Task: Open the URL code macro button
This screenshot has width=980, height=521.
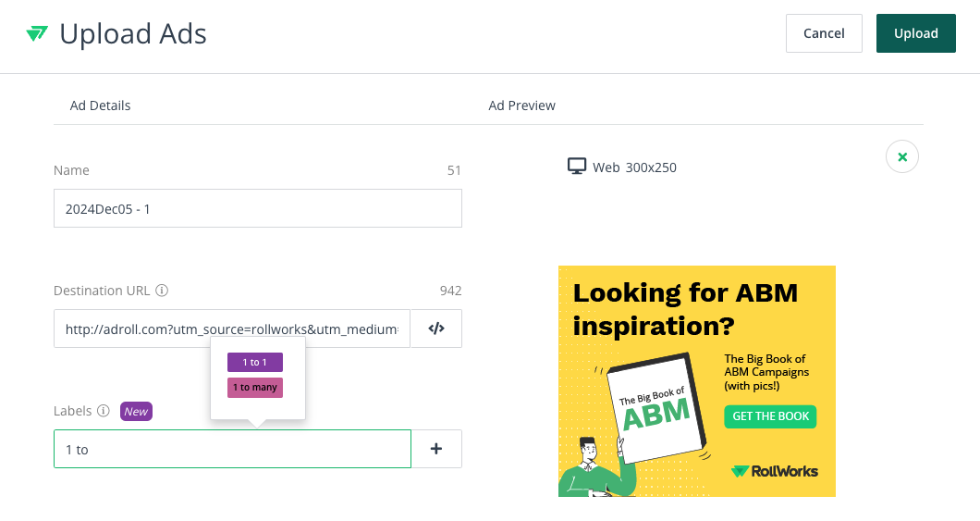Action: (x=436, y=329)
